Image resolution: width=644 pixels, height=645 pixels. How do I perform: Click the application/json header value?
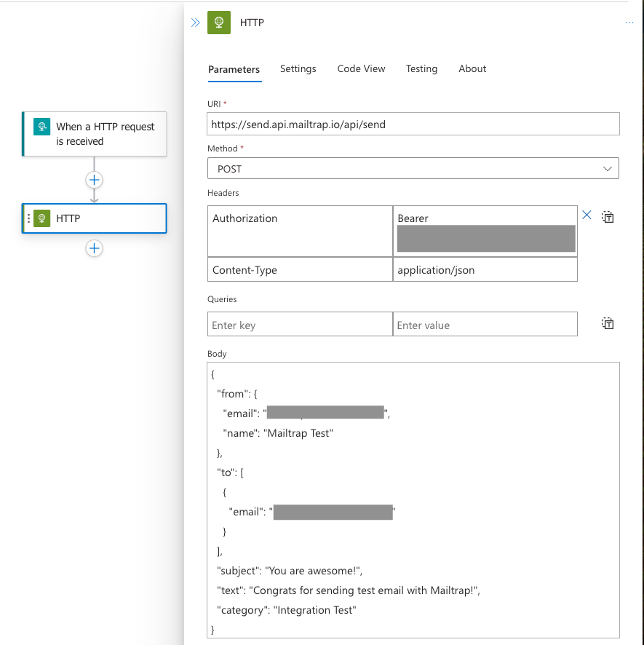click(485, 270)
